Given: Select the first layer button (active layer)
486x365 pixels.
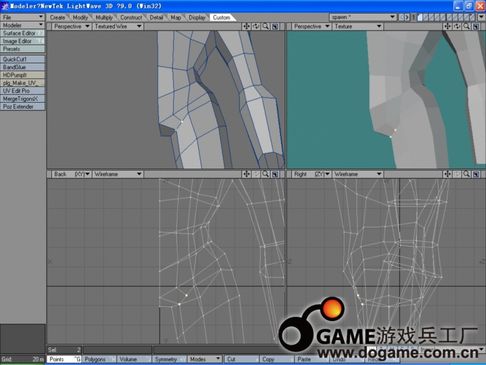Looking at the screenshot, I should pyautogui.click(x=420, y=17).
